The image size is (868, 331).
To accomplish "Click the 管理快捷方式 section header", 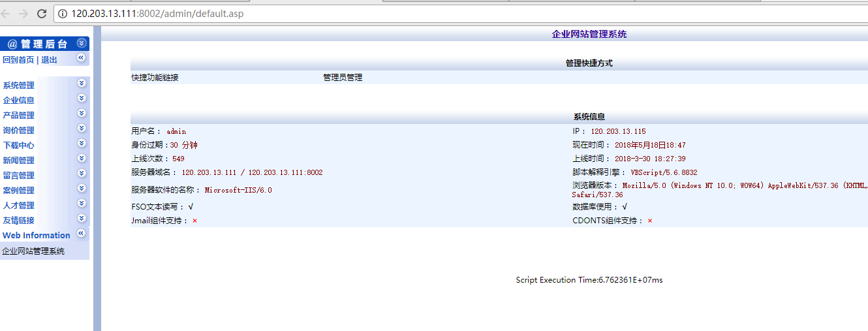I will (589, 63).
